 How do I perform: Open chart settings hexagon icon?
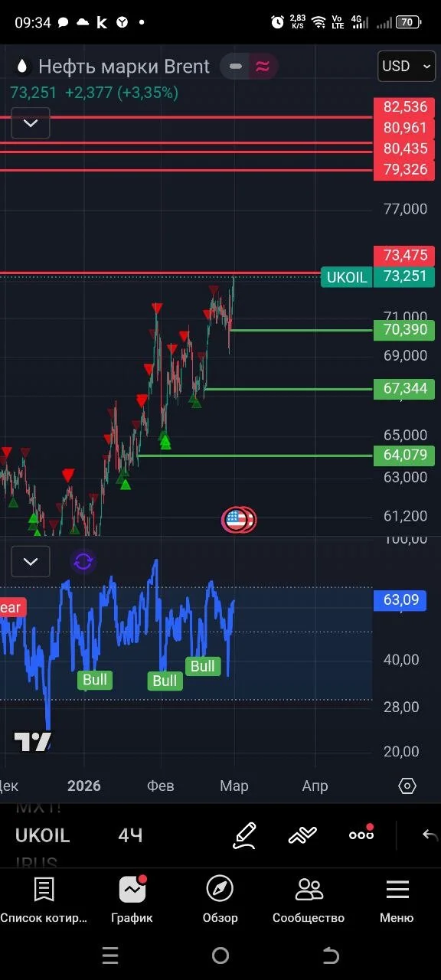407,786
